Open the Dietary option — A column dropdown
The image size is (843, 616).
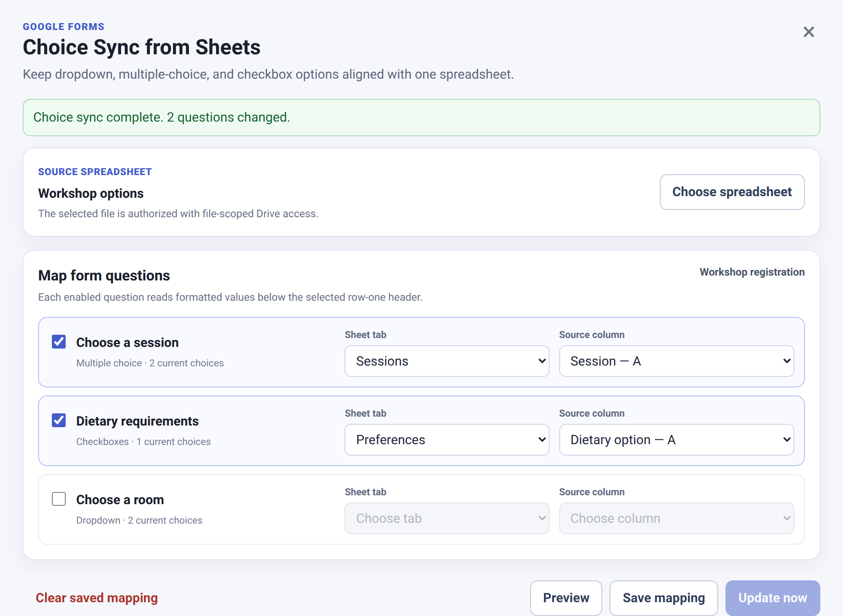[x=676, y=440]
